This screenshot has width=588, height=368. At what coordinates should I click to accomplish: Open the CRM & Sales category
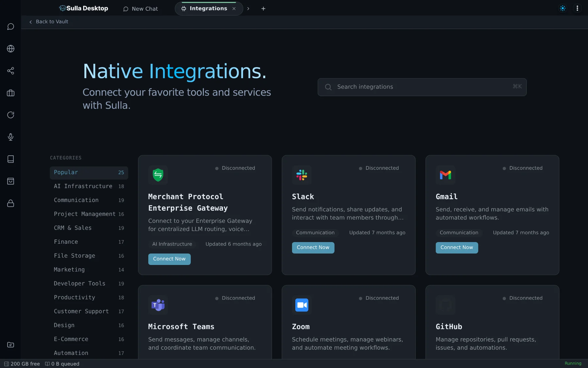point(89,228)
